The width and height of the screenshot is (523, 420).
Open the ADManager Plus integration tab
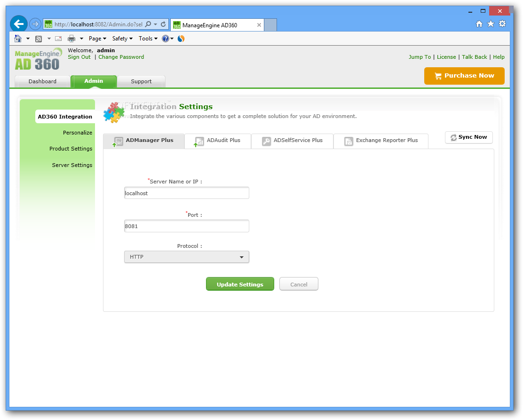tap(144, 141)
